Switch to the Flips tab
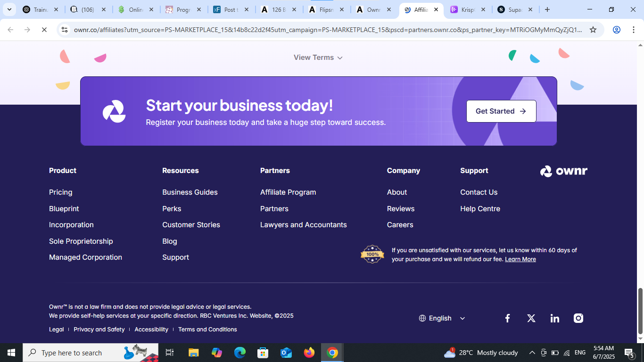Image resolution: width=644 pixels, height=362 pixels. click(x=326, y=9)
